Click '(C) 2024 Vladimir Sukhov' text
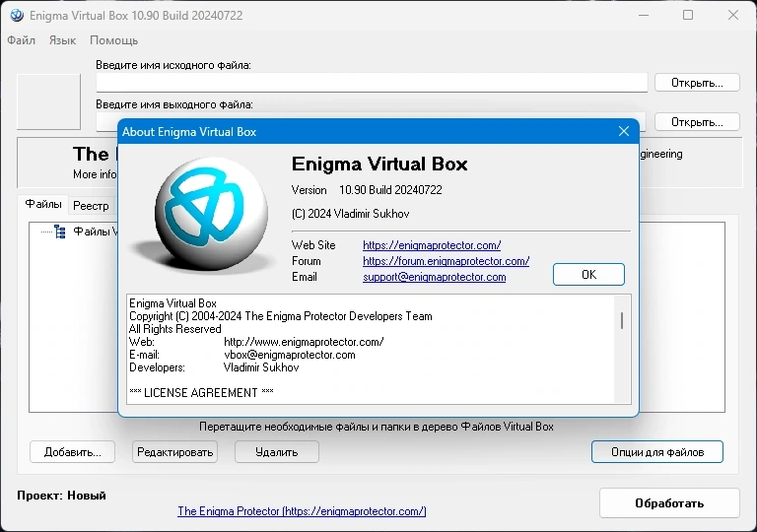This screenshot has width=757, height=532. coord(351,214)
